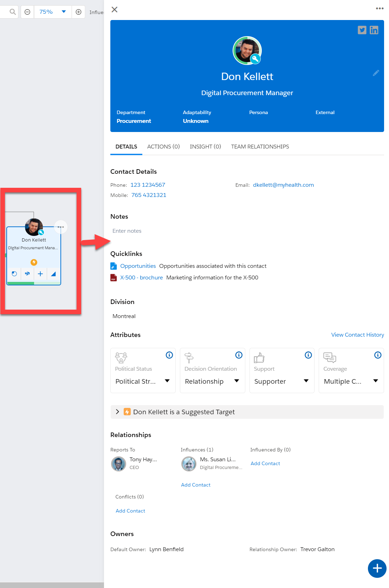Click Don Kellett's large profile photo
389x588 pixels.
coord(247,51)
